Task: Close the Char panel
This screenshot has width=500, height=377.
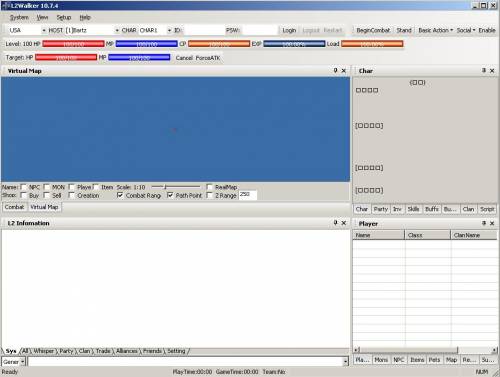Action: [492, 71]
